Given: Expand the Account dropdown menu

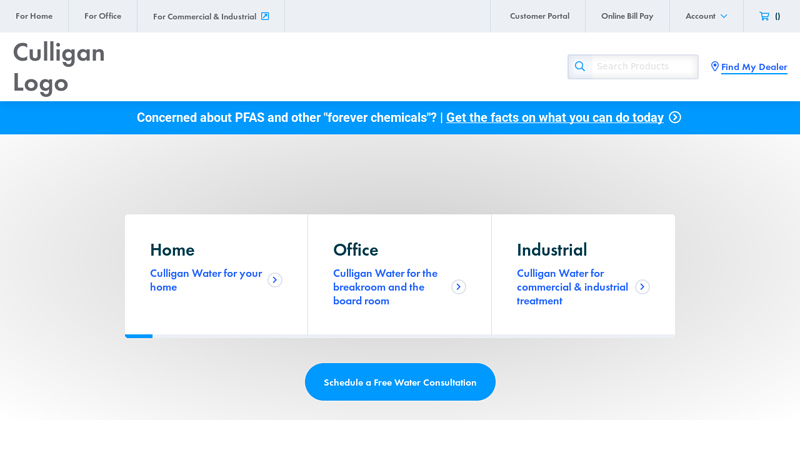Looking at the screenshot, I should [x=706, y=16].
